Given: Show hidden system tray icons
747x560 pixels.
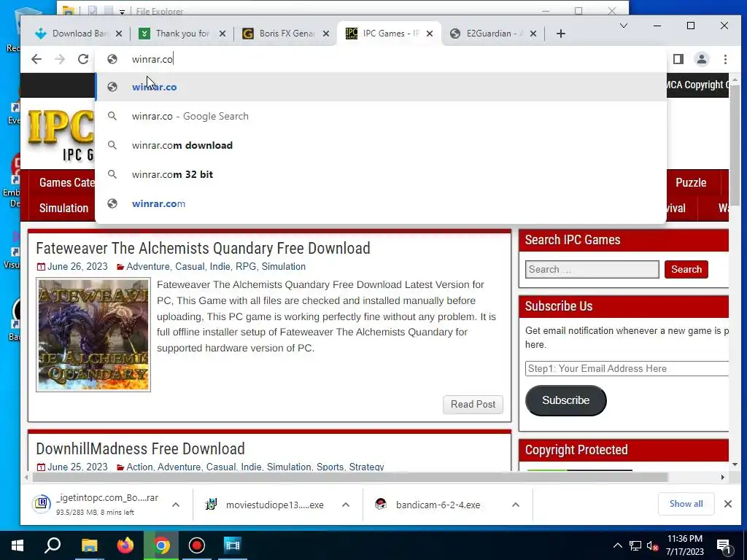Looking at the screenshot, I should coord(617,545).
